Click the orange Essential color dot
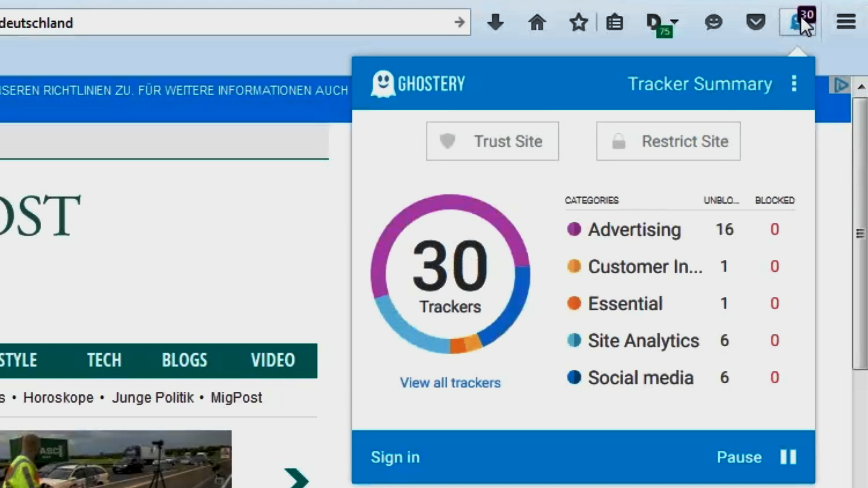 click(574, 303)
